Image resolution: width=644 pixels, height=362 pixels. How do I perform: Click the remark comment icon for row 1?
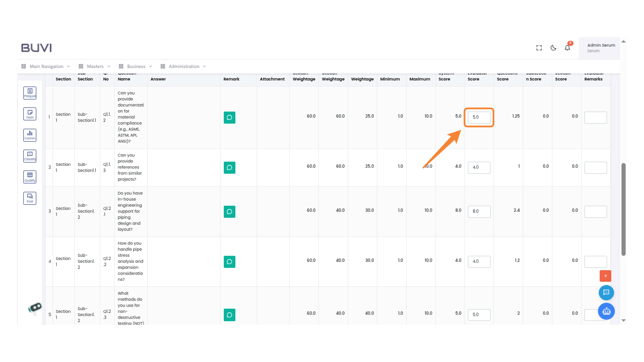coord(229,118)
